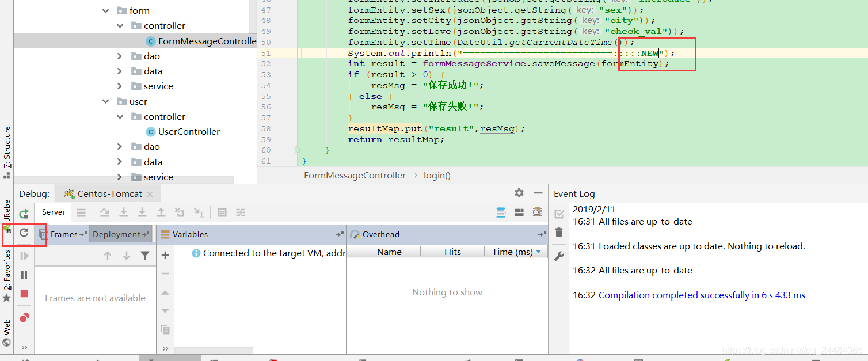
Task: Sort the Overhead table by Time (ms)
Action: pyautogui.click(x=516, y=252)
